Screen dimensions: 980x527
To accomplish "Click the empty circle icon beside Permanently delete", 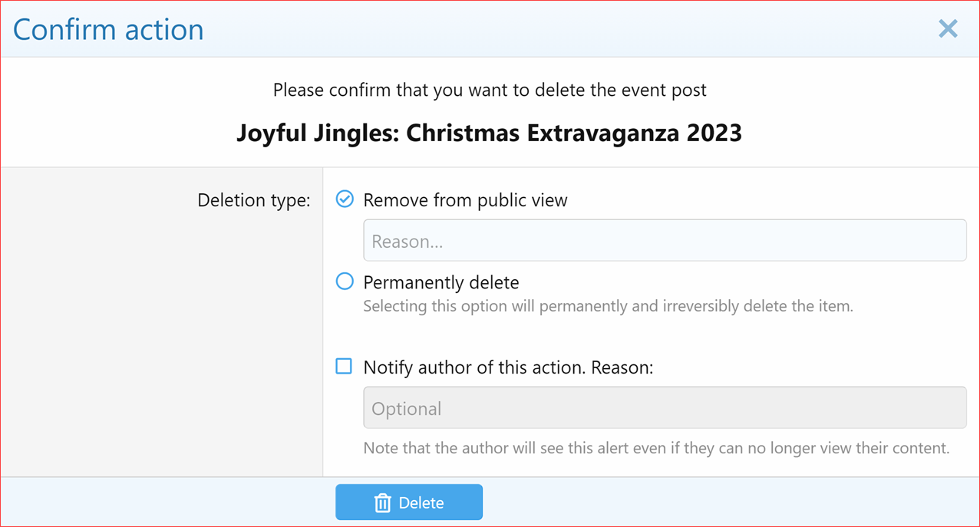I will coord(344,282).
